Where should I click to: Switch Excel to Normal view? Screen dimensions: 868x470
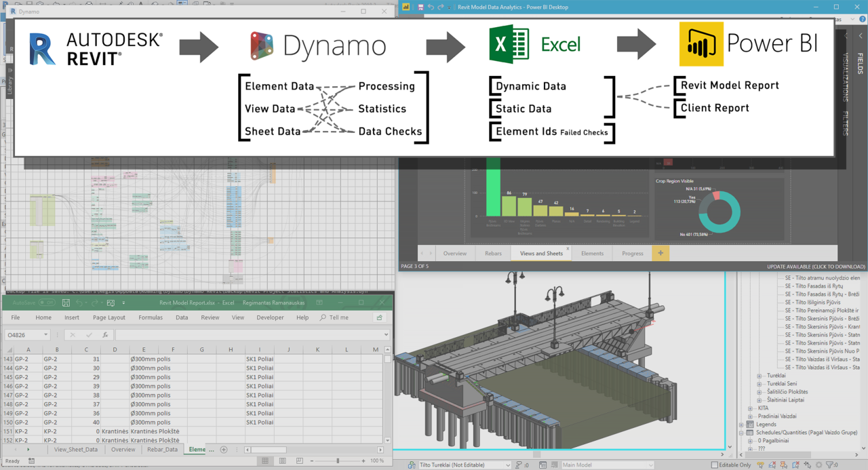tap(265, 461)
